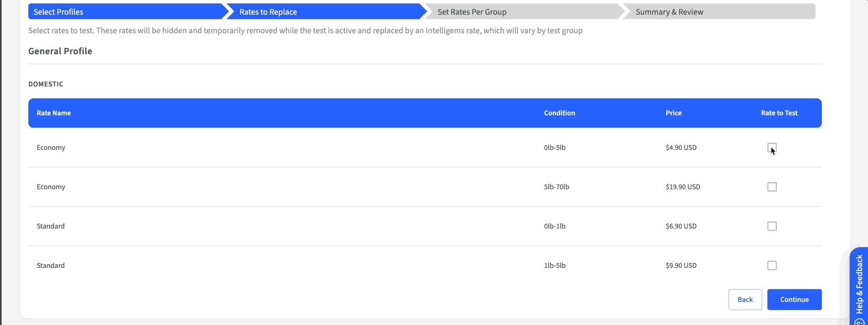Open the Rates to Replace step
This screenshot has width=868, height=325.
pos(268,12)
